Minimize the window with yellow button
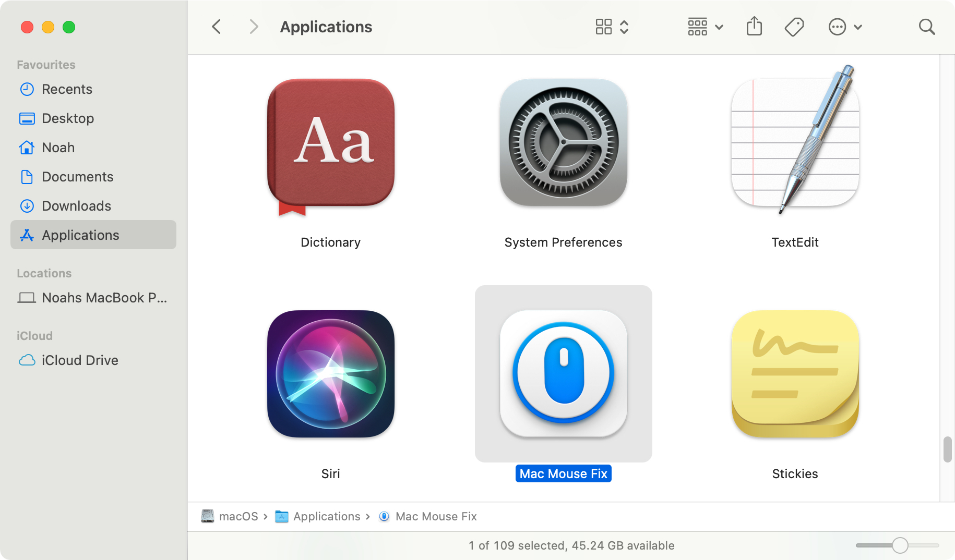955x560 pixels. [x=48, y=27]
